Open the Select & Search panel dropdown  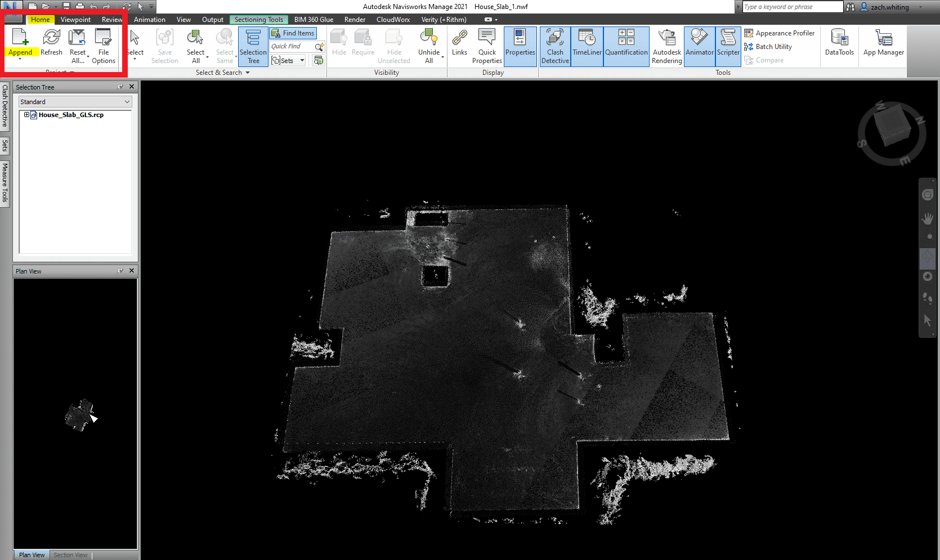coord(248,72)
